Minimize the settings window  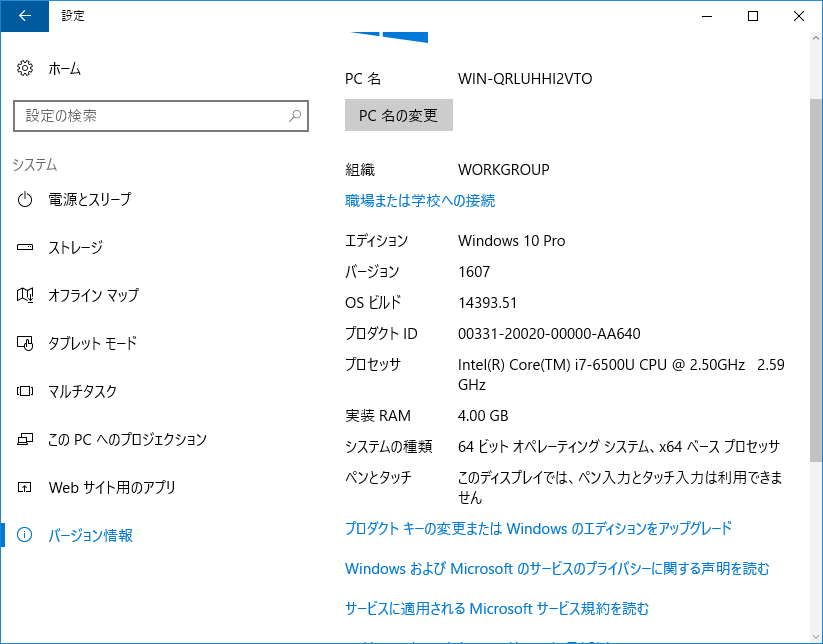[x=707, y=16]
